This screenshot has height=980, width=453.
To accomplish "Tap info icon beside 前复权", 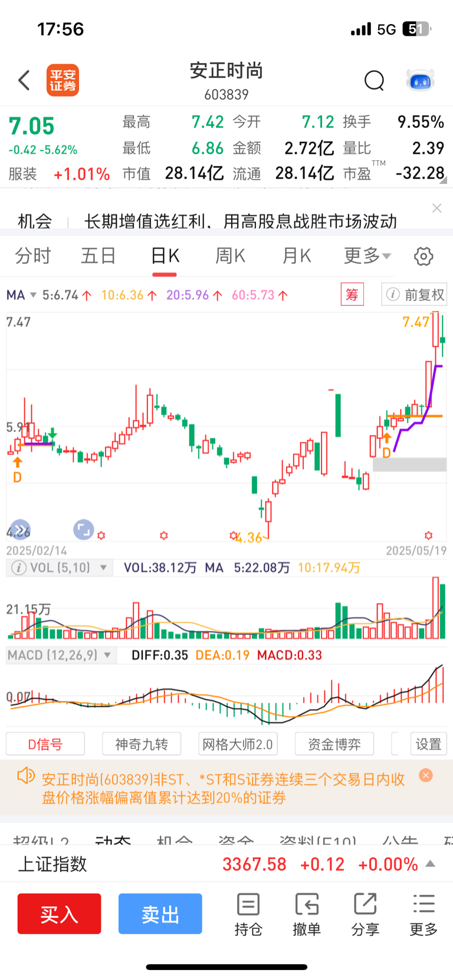I will click(392, 295).
